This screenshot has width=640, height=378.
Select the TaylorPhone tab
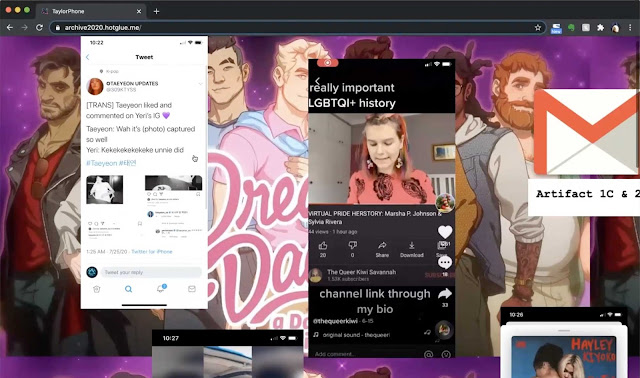pos(91,11)
